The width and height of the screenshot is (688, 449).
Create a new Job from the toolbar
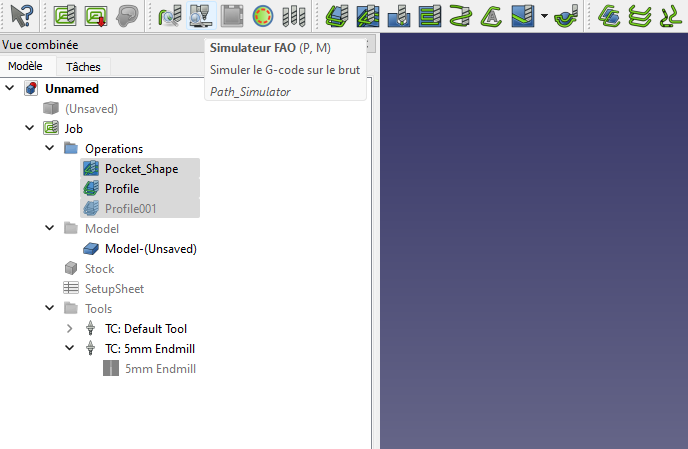point(65,15)
